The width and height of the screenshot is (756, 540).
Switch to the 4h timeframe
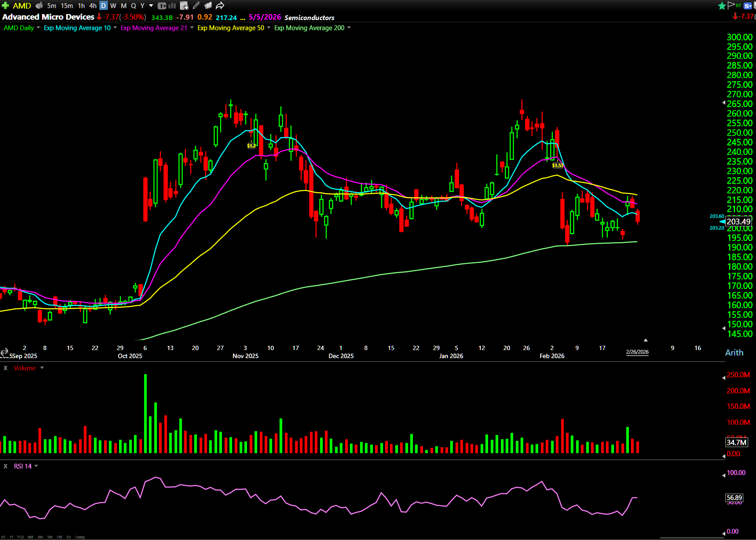pyautogui.click(x=93, y=6)
